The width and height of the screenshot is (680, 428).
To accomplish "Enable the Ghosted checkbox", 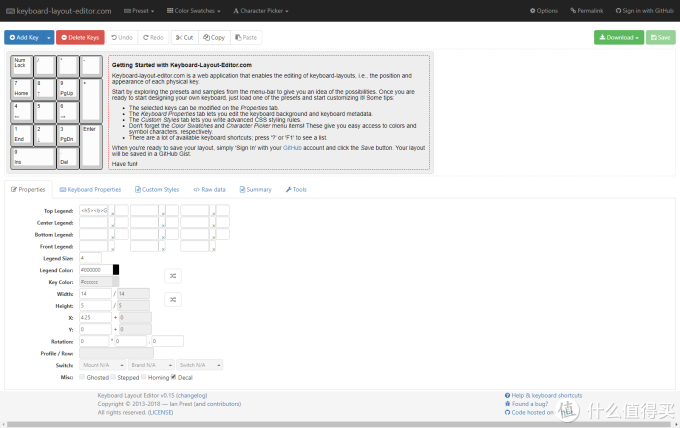I will (82, 377).
